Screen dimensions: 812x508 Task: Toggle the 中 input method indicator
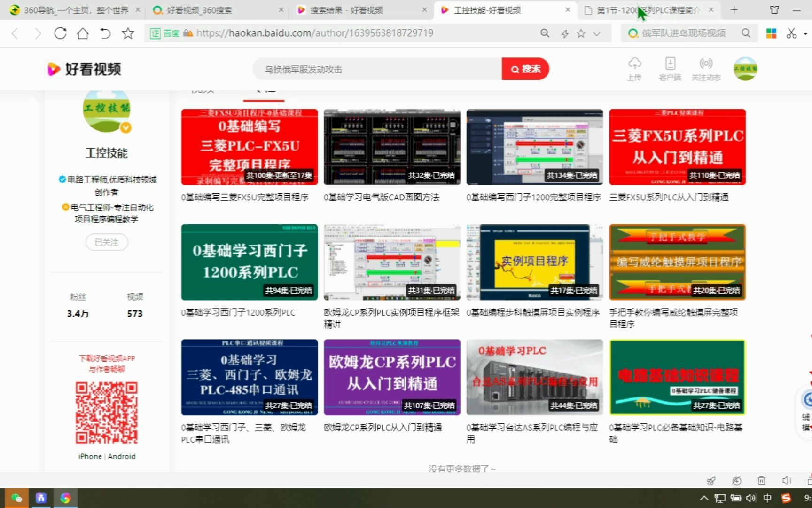pos(767,498)
